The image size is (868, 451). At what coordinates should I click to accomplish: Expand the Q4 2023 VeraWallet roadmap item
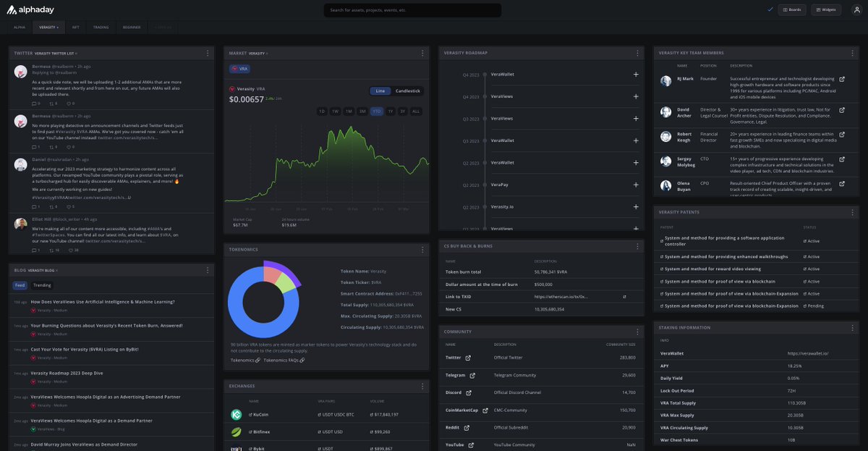pyautogui.click(x=636, y=75)
